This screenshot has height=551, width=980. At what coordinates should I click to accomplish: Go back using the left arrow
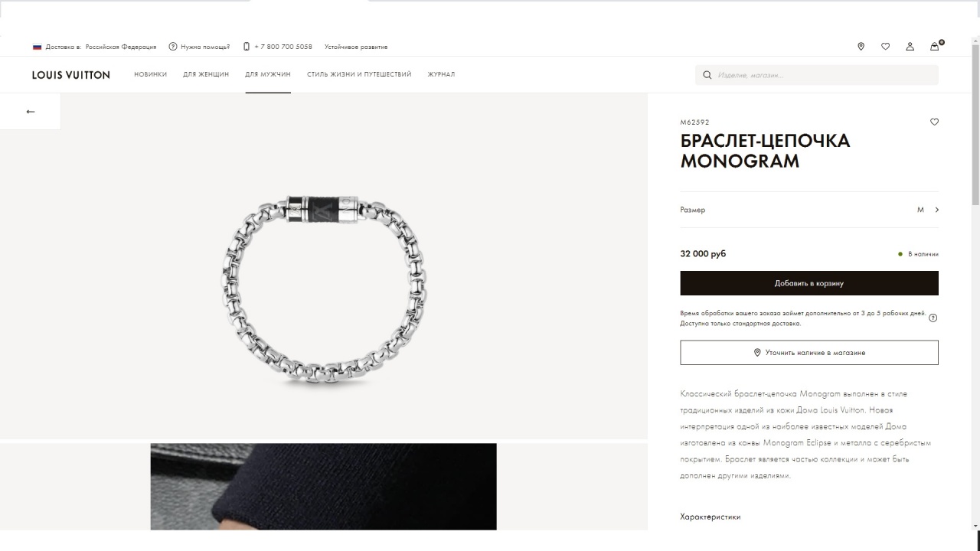[x=31, y=112]
